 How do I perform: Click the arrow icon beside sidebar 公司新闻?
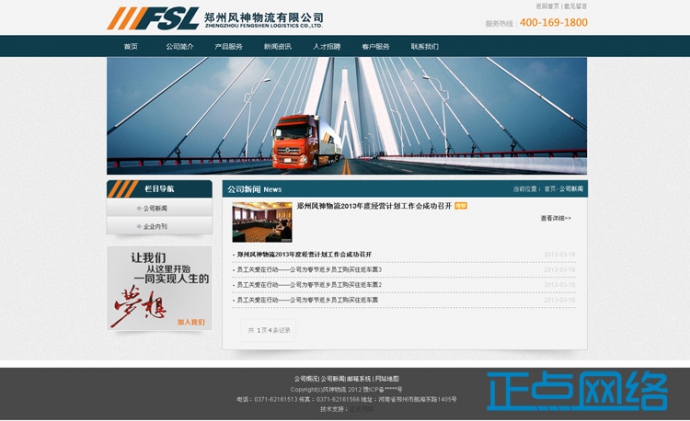click(139, 209)
